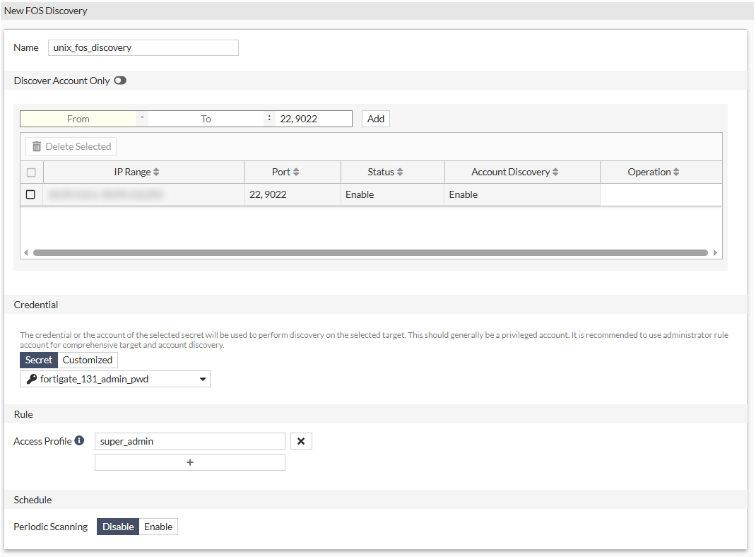Click the IP Range column header
The height and width of the screenshot is (557, 756).
pos(143,172)
